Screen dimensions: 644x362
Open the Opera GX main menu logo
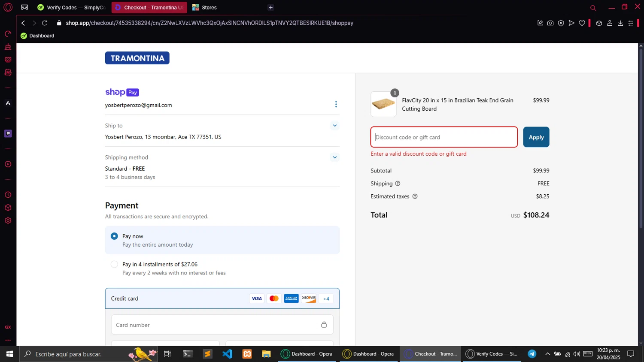coord(8,7)
